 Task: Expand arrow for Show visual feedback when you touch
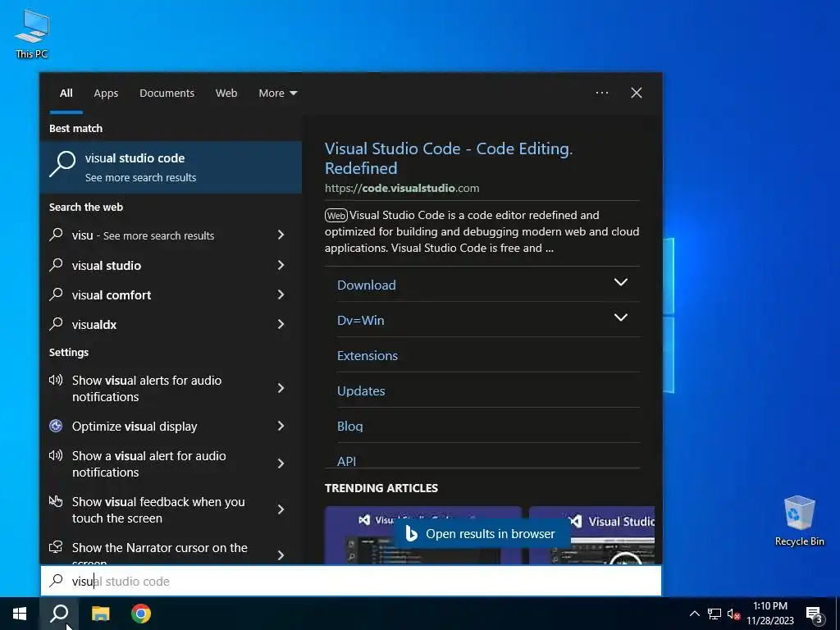tap(281, 509)
